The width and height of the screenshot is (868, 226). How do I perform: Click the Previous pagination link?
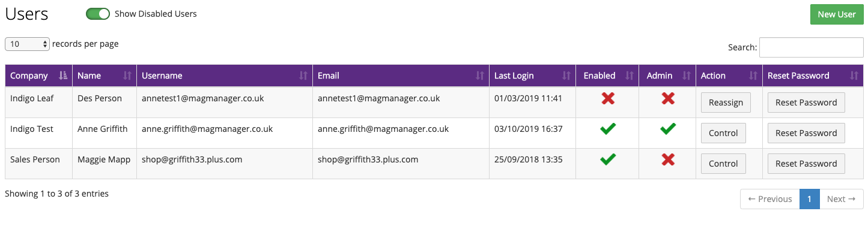point(770,199)
